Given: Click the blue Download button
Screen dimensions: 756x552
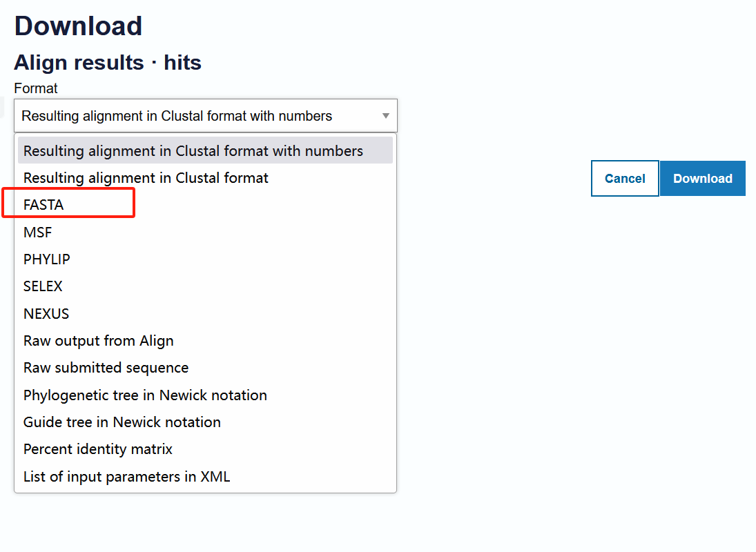Looking at the screenshot, I should (702, 178).
